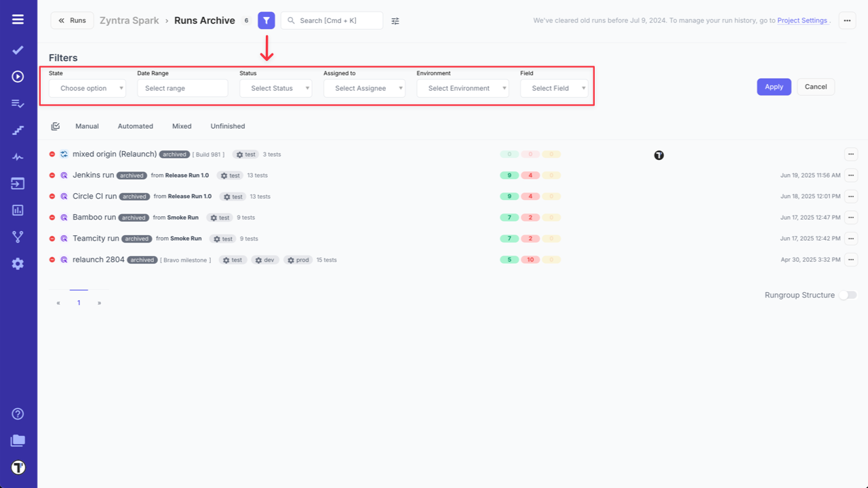Screen dimensions: 868x488
Task: Click the Date Range input field
Action: point(182,87)
